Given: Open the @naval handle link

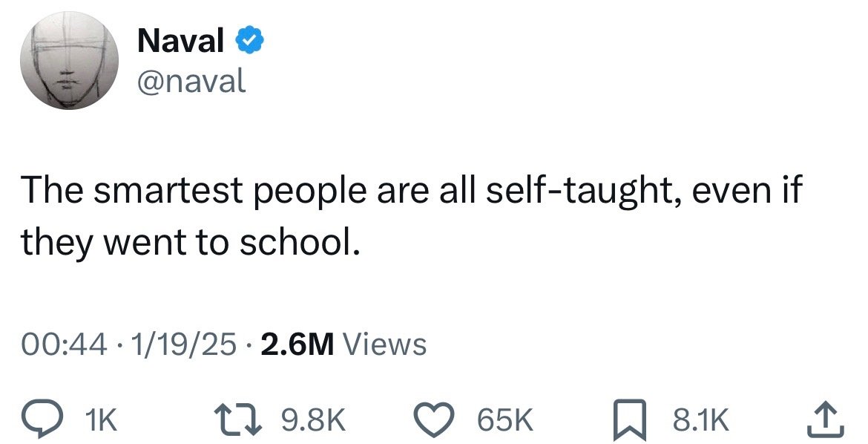Looking at the screenshot, I should pos(191,82).
